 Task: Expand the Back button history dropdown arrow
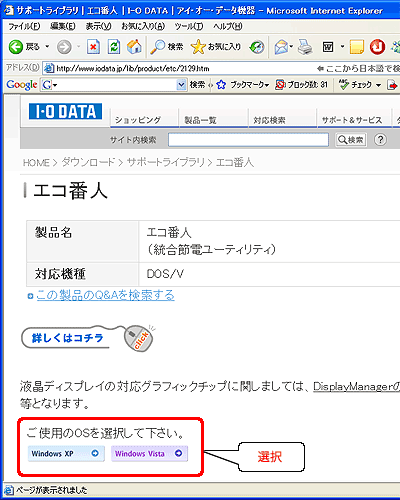[x=47, y=46]
